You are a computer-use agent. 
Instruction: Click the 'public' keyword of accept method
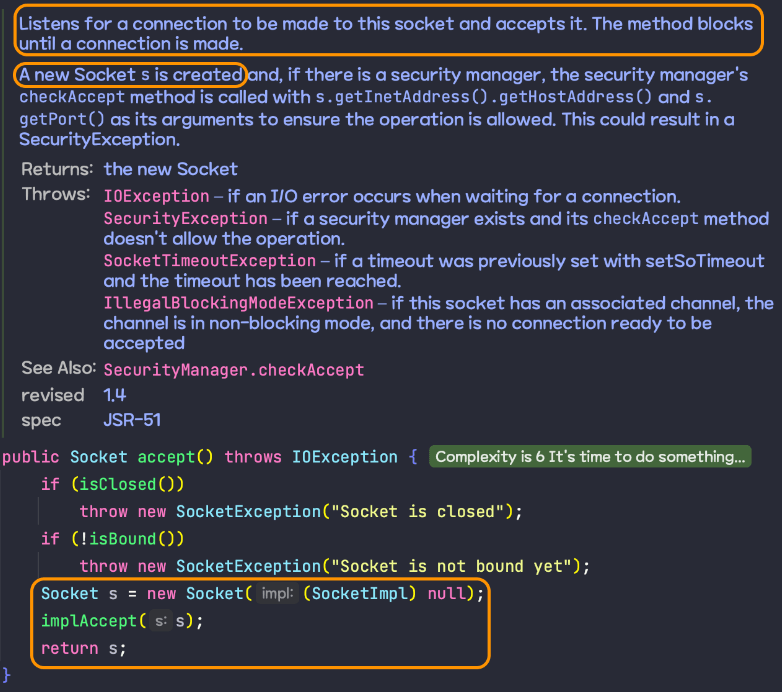click(31, 457)
